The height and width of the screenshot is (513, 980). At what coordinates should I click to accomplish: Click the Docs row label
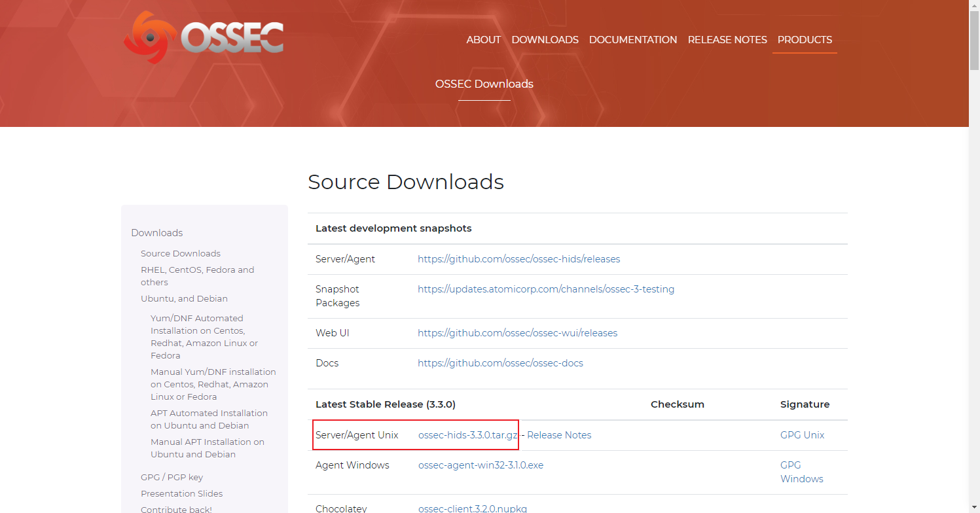(327, 363)
